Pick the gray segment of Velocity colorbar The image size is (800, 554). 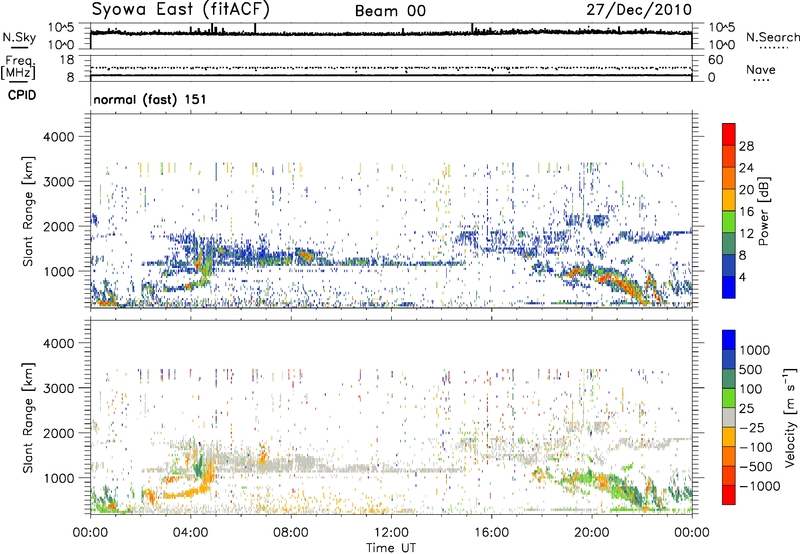729,417
